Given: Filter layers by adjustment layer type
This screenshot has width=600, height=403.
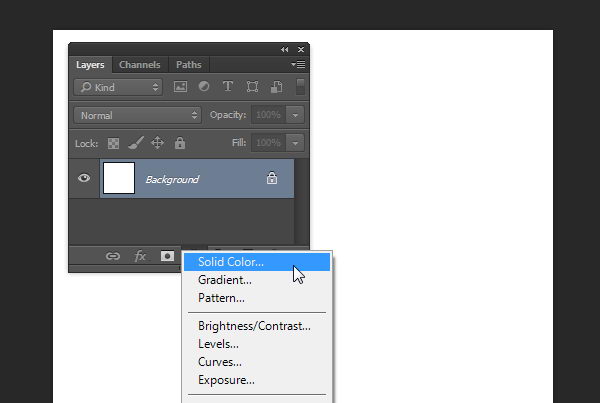Looking at the screenshot, I should pyautogui.click(x=204, y=86).
